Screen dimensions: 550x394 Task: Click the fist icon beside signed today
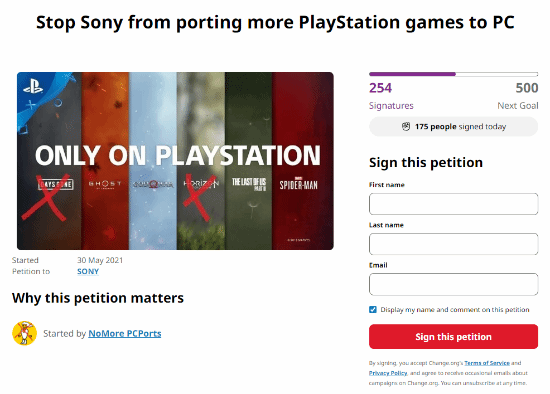tap(406, 127)
